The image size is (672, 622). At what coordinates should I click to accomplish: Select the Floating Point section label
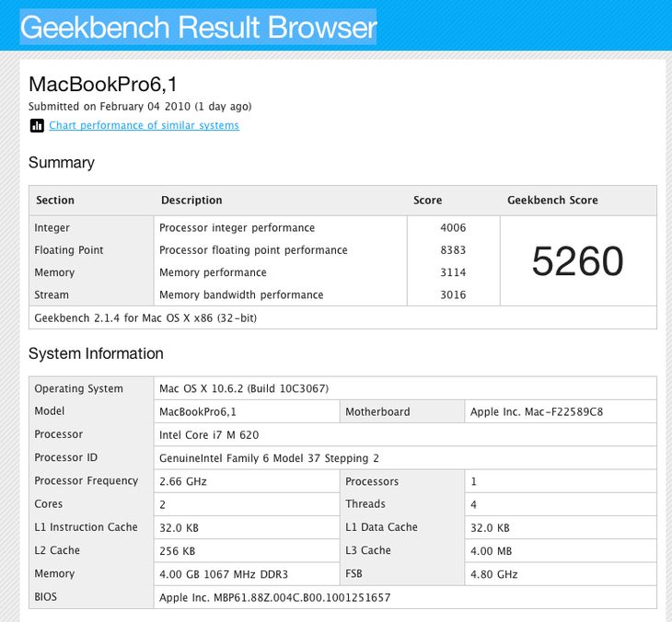[68, 250]
